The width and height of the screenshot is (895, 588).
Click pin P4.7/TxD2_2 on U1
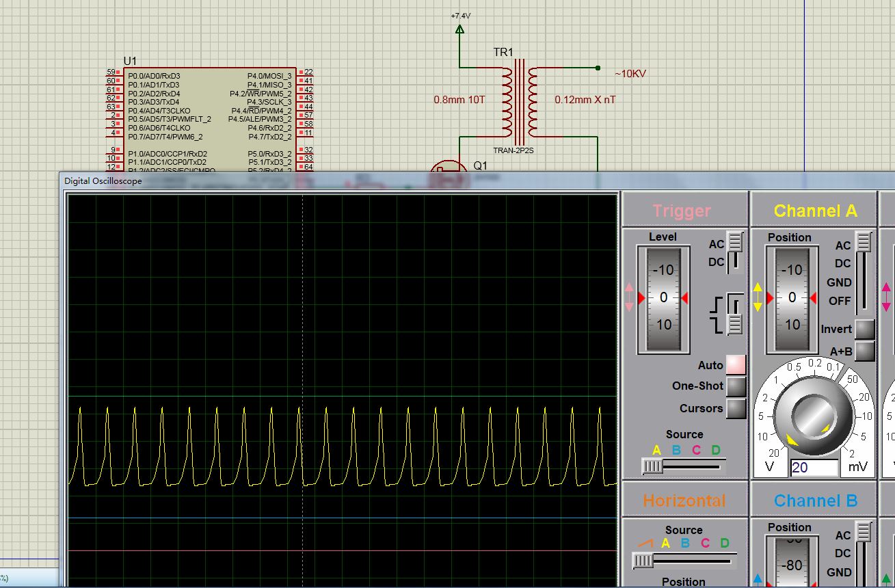(270, 137)
